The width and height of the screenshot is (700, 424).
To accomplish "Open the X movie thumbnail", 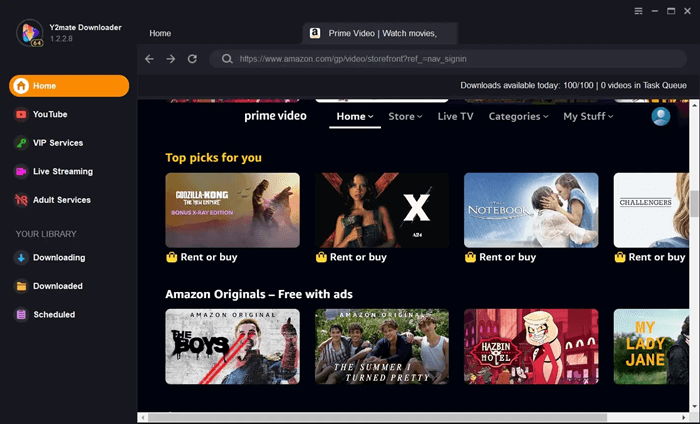I will coord(382,210).
